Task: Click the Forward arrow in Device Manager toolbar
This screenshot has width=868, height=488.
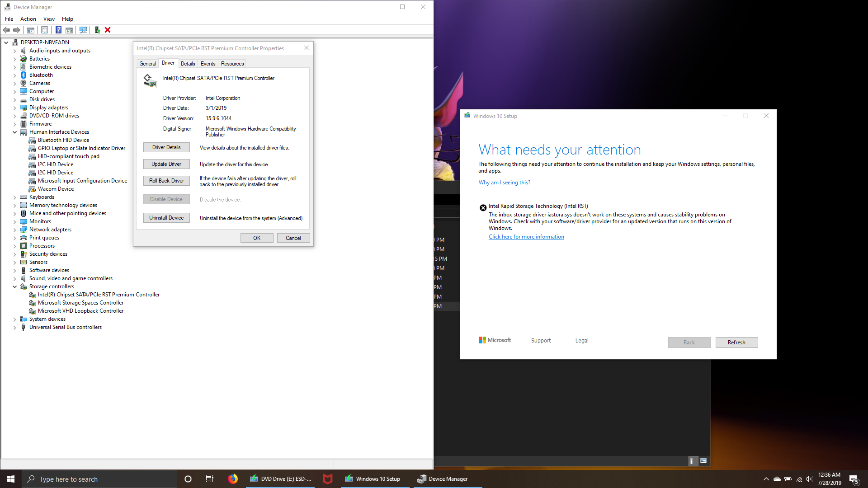Action: 17,30
